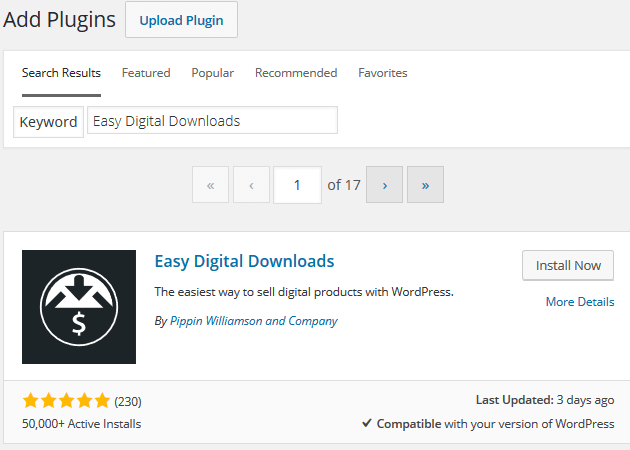Click the Compatible checkmark icon

click(x=366, y=423)
